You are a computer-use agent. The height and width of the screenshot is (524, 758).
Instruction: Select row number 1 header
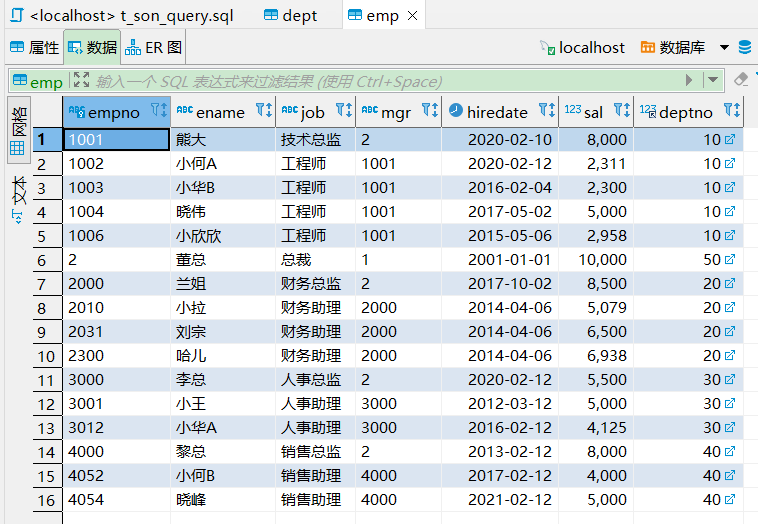pos(47,140)
